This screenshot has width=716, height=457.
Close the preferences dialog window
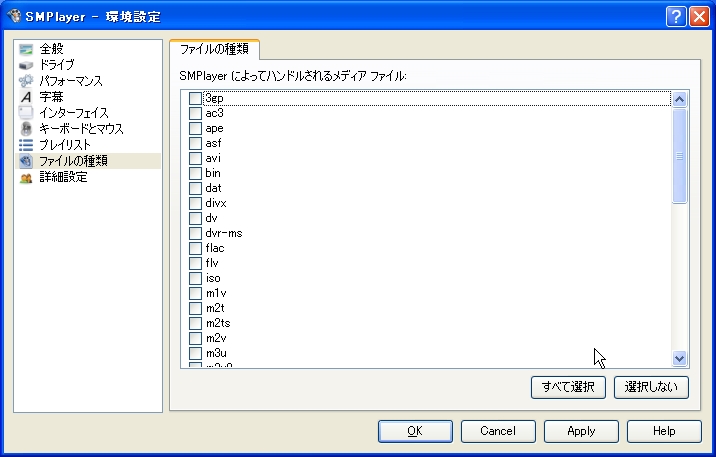[x=699, y=17]
